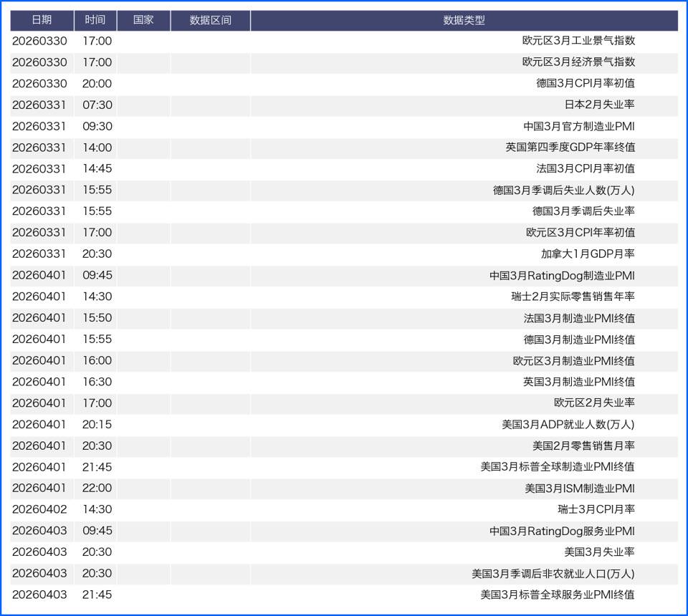Click the 时间 column header
The width and height of the screenshot is (688, 616).
point(95,20)
